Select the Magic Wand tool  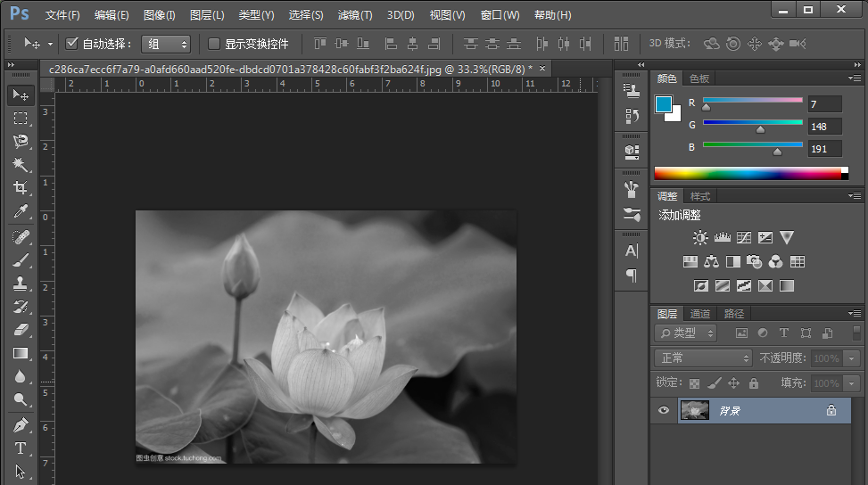(20, 165)
